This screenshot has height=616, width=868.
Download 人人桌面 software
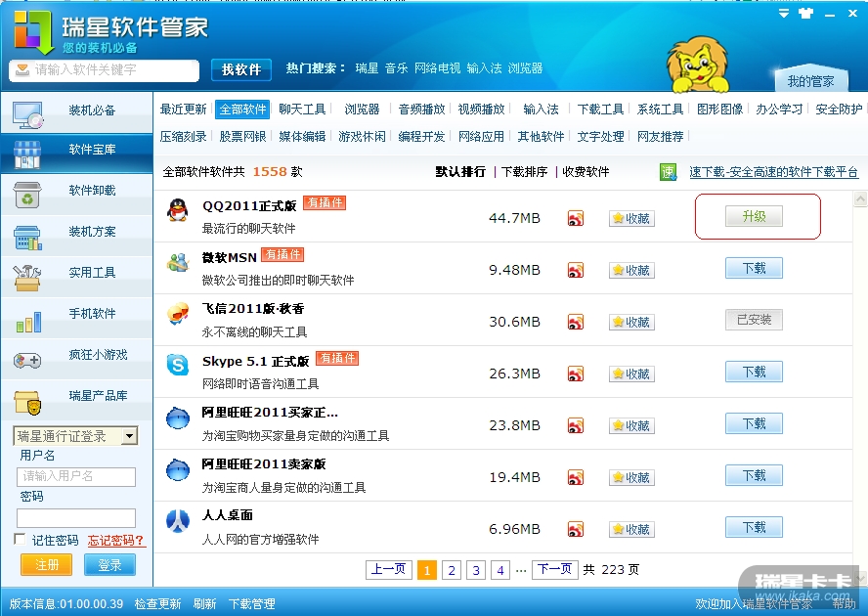click(x=754, y=527)
